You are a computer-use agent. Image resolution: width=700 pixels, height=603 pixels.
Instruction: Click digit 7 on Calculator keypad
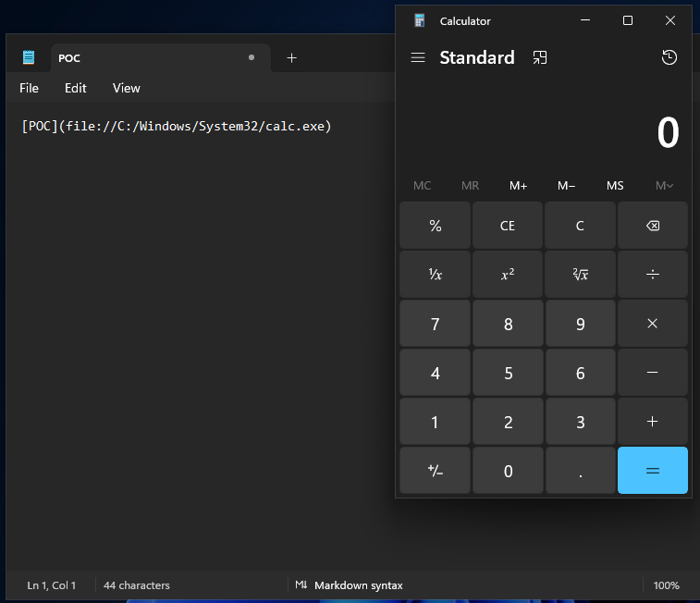(436, 324)
